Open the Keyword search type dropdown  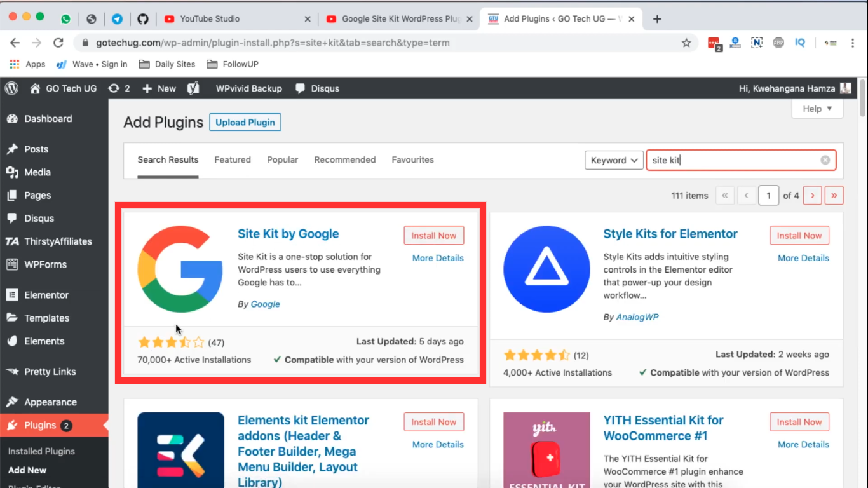pos(614,160)
